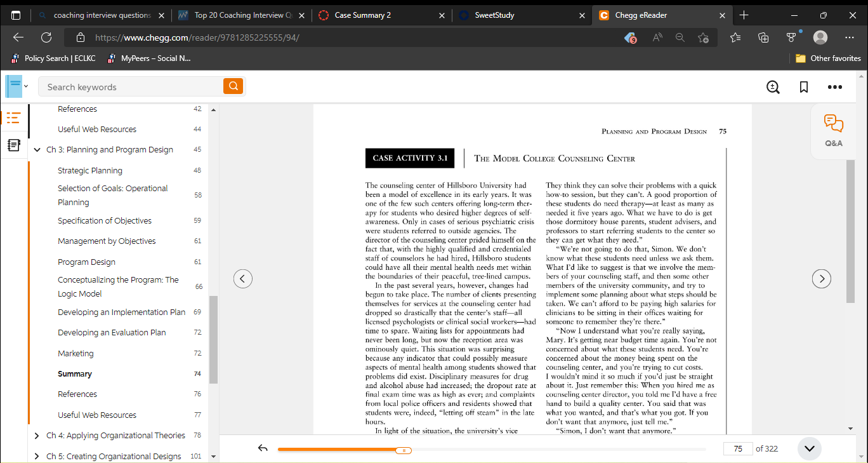Open Specification of Objectives section
Viewport: 868px width, 463px height.
pos(105,220)
